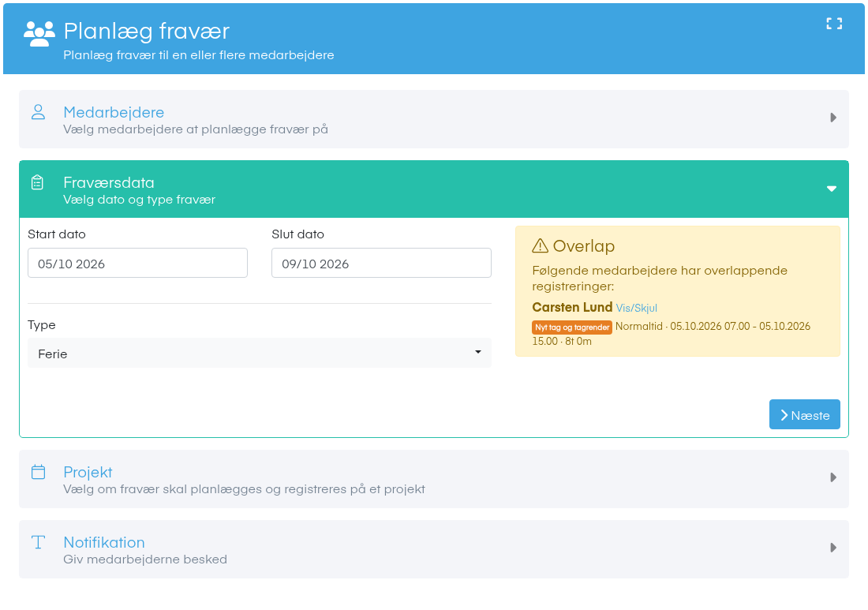Click the Normaltid overlap registration details
The image size is (868, 610).
[671, 334]
